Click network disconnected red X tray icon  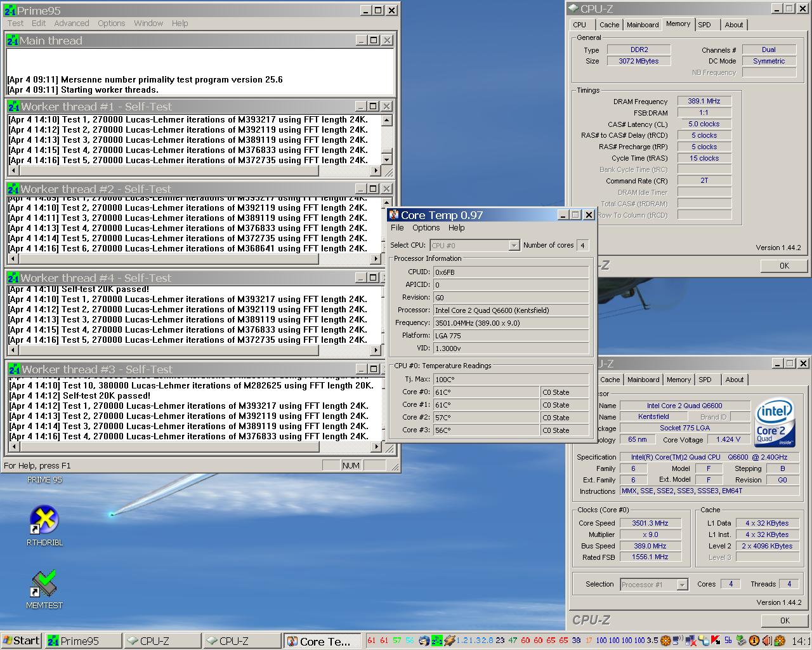coord(691,640)
